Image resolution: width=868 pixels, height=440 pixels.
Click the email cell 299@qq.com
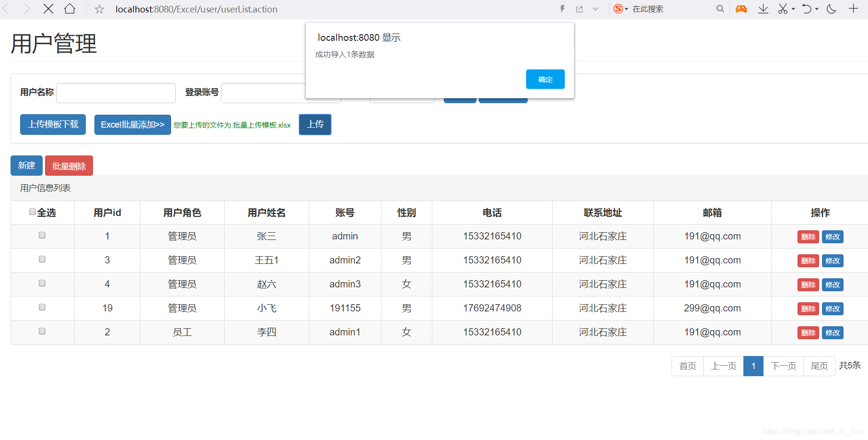coord(712,308)
